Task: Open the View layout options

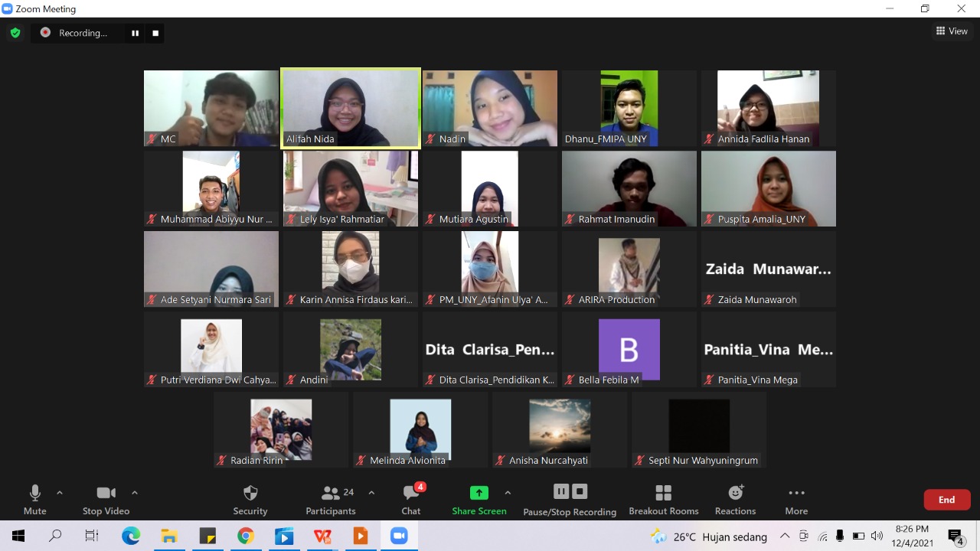Action: coord(952,31)
